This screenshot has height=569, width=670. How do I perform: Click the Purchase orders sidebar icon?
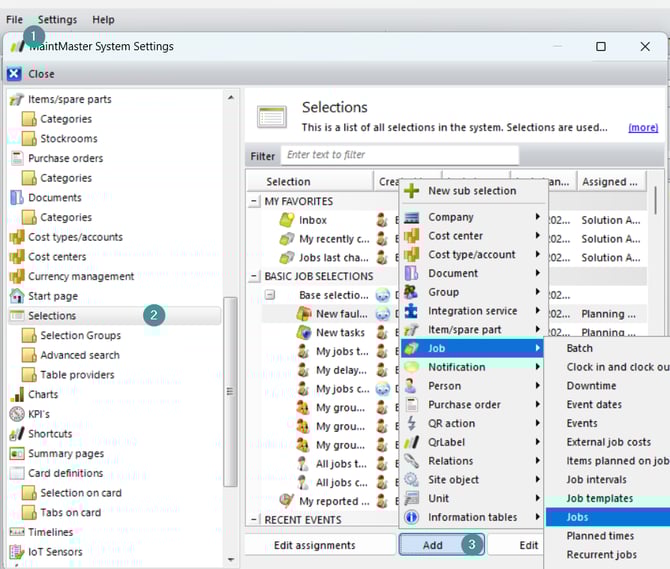17,158
